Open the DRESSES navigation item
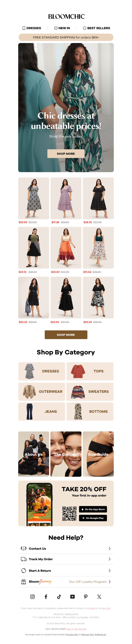 click(x=32, y=28)
